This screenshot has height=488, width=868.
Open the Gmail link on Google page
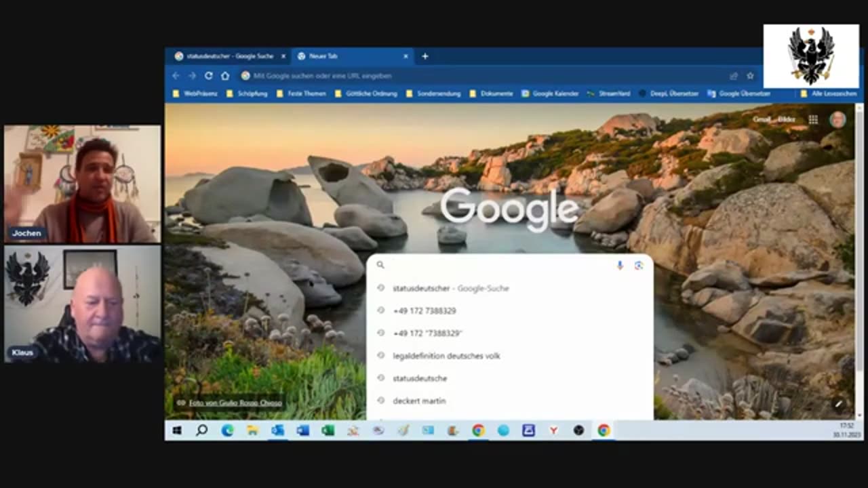point(762,119)
